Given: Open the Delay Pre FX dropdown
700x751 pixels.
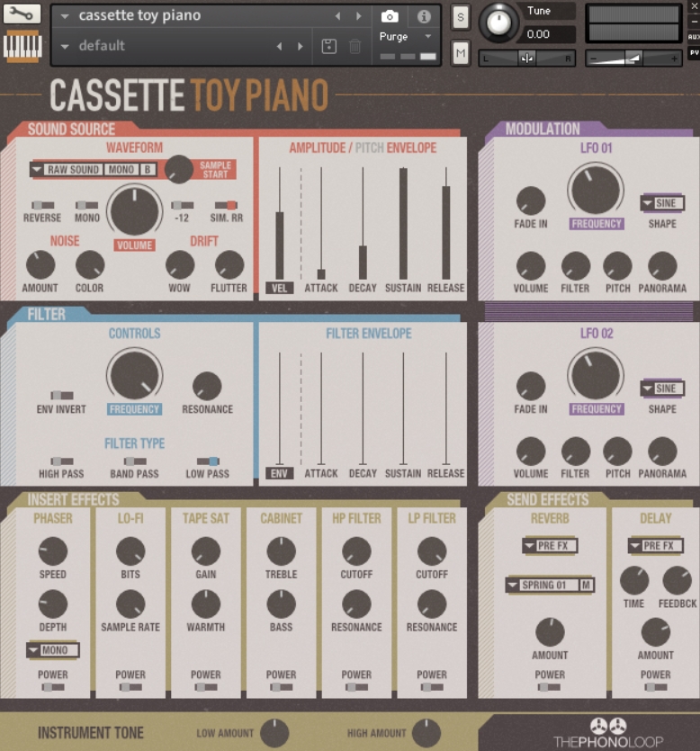Looking at the screenshot, I should click(x=655, y=546).
